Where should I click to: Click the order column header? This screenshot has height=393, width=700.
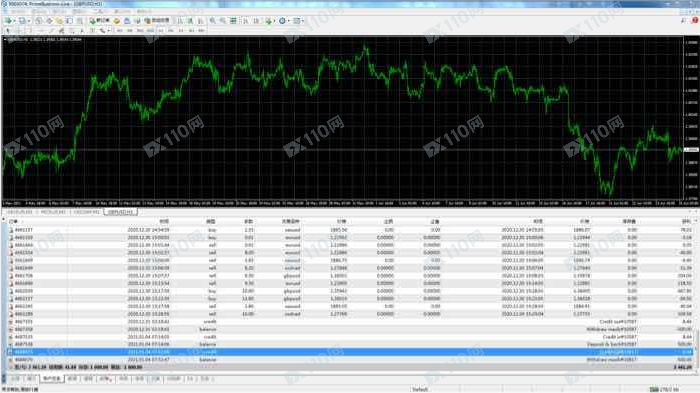(13, 221)
